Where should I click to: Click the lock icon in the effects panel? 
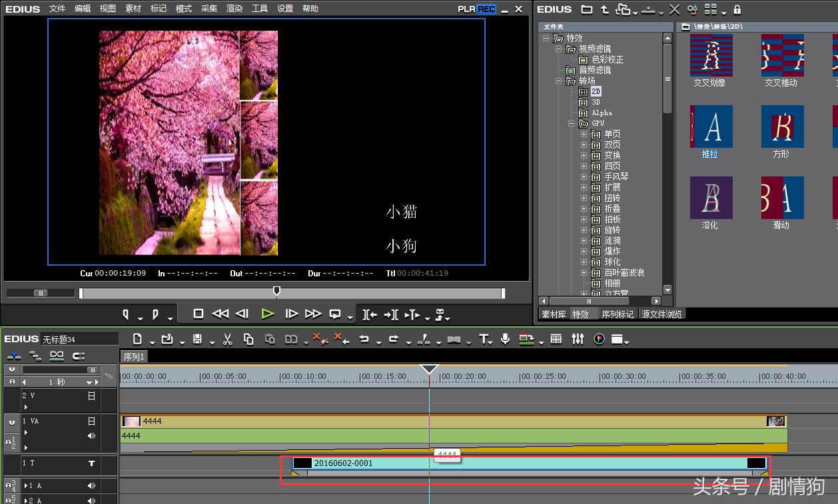coord(737,9)
